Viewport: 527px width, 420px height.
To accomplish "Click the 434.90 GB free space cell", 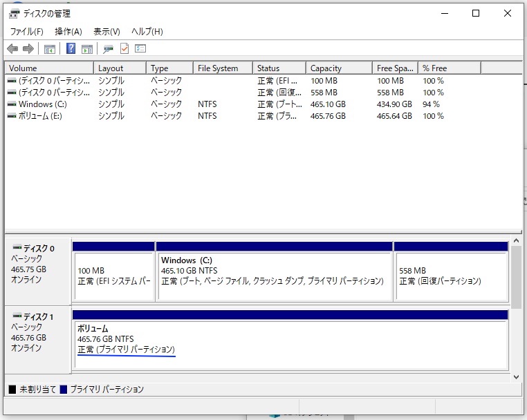I will click(394, 104).
